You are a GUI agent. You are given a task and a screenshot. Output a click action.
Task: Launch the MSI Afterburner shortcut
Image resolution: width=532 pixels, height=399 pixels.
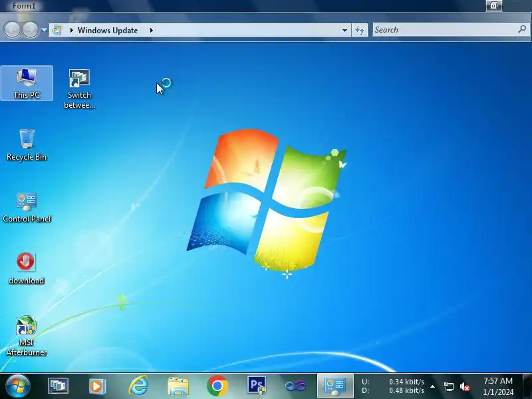tap(26, 336)
